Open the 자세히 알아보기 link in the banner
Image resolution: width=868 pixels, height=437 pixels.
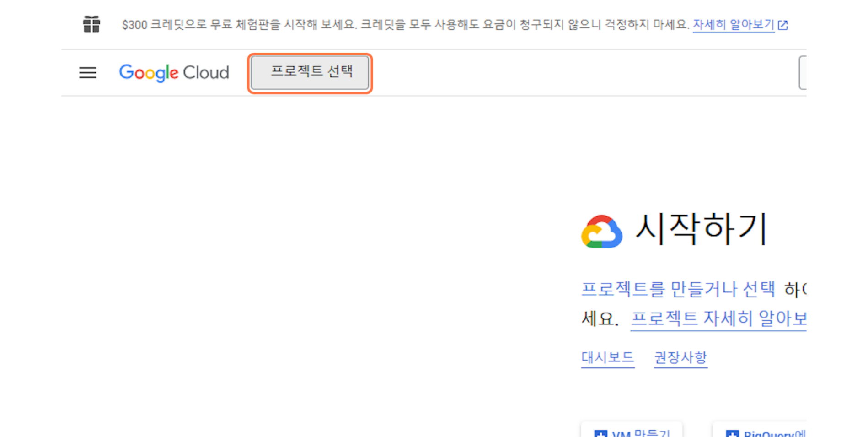[x=734, y=24]
